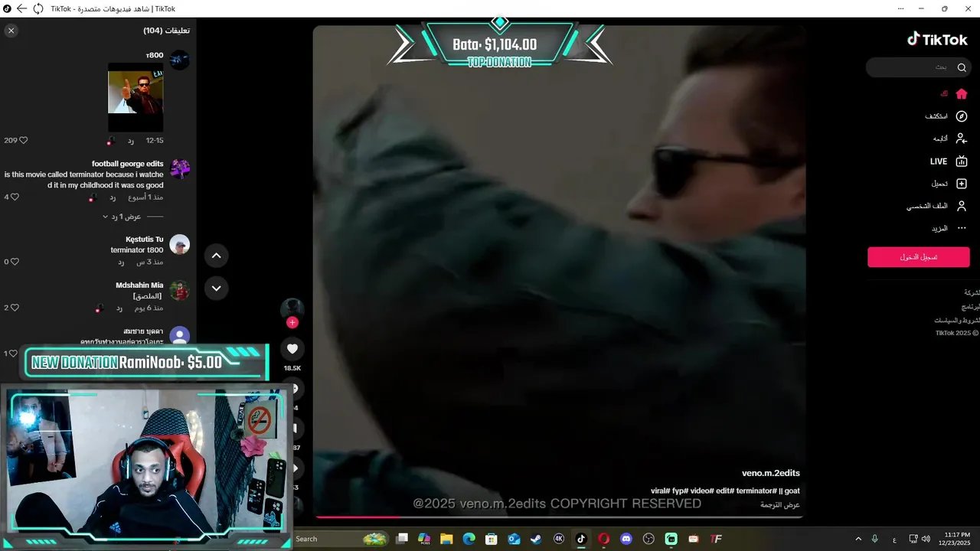Open File Explorer from taskbar
The width and height of the screenshot is (980, 551).
[446, 539]
